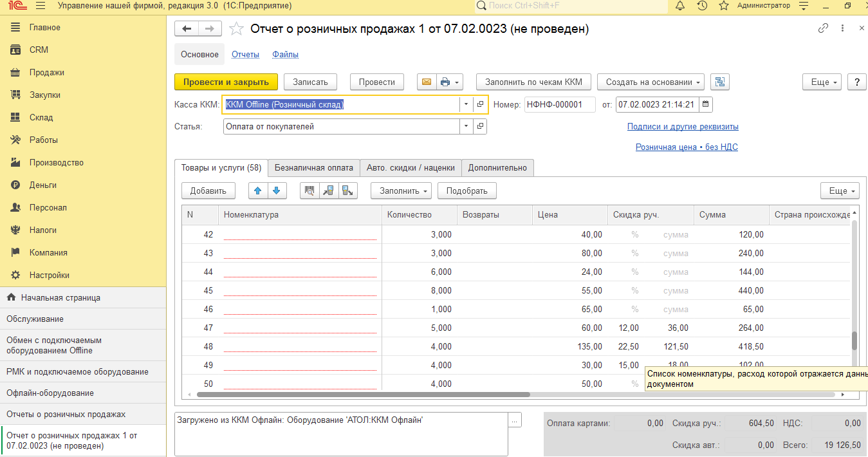Click the calendar icon next to date field
The height and width of the screenshot is (457, 868).
[705, 104]
